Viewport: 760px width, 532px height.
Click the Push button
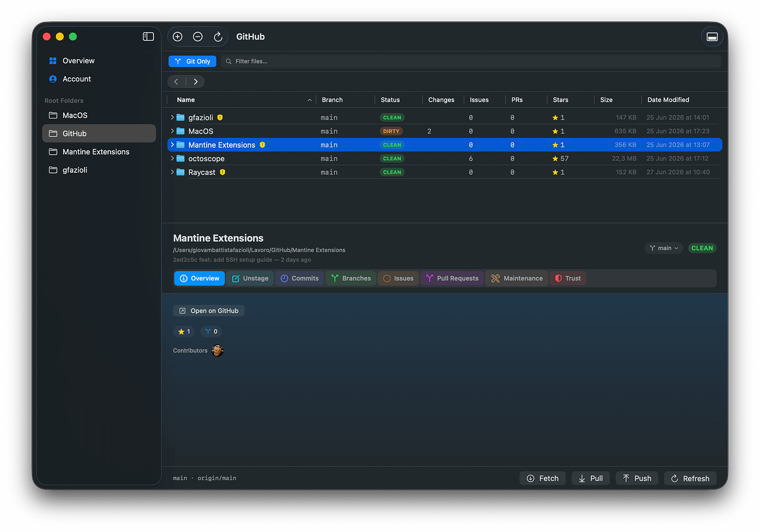[637, 478]
